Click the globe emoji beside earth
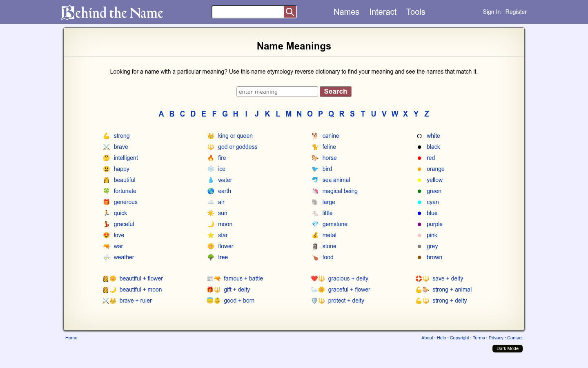This screenshot has width=588, height=368. coord(211,191)
